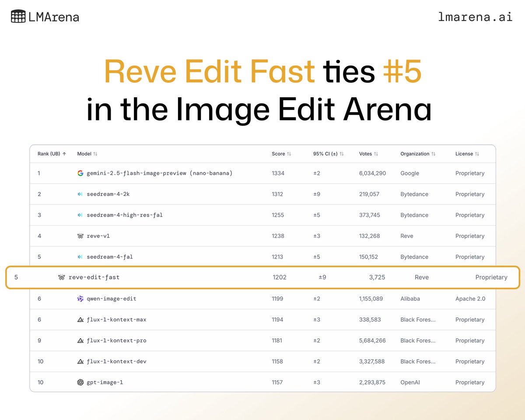Click the LMArena colosseum logo icon
Screen dimensions: 525x420
[x=18, y=17]
